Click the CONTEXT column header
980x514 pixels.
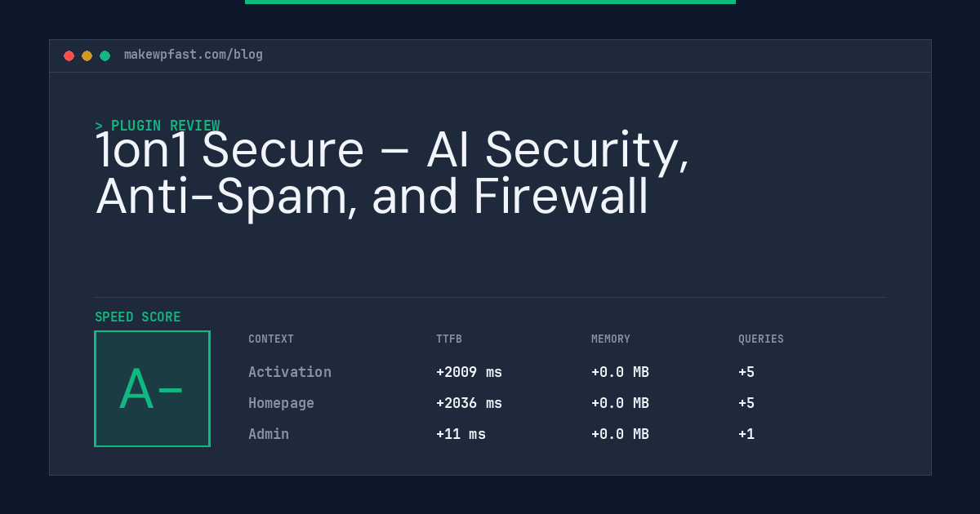[x=271, y=339]
